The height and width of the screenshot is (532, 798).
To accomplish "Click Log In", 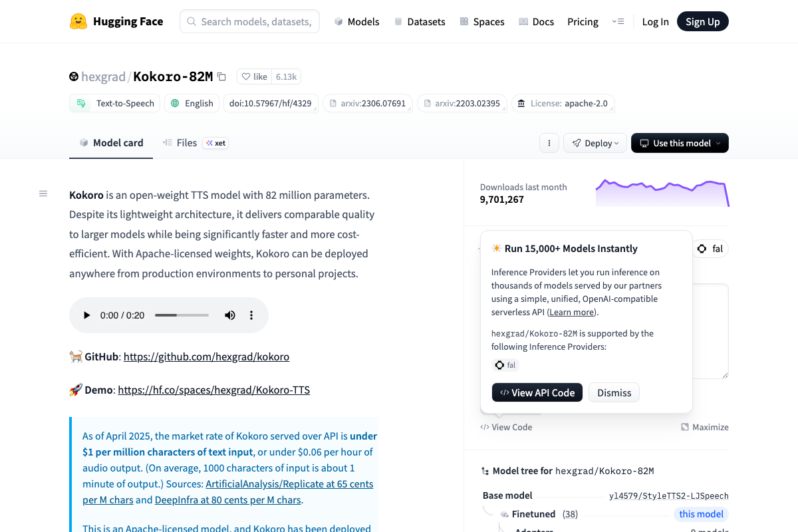I will tap(655, 22).
